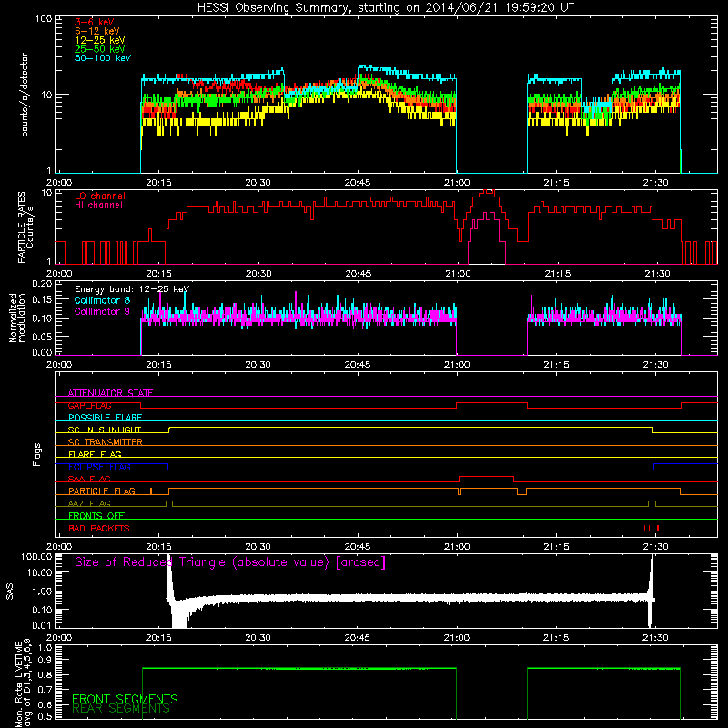This screenshot has width=728, height=728.
Task: Click the counts/s/detector axis label
Action: (25, 95)
